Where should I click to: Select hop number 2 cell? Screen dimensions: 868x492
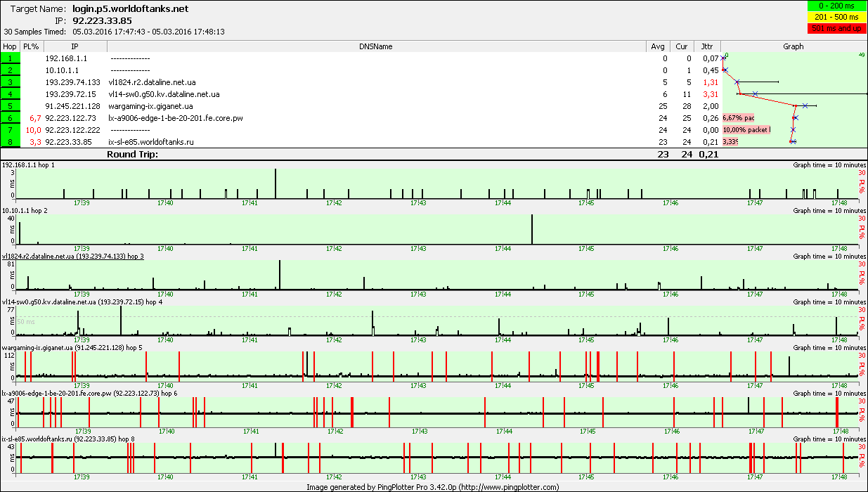11,70
